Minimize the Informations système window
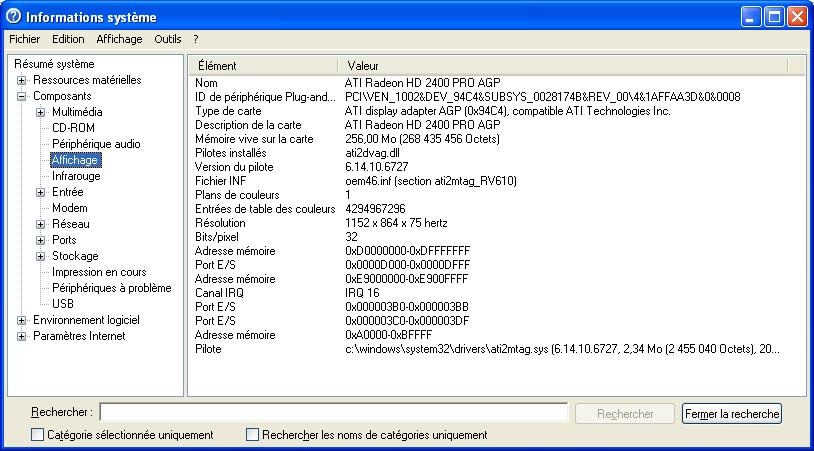This screenshot has width=814, height=451. pos(751,17)
